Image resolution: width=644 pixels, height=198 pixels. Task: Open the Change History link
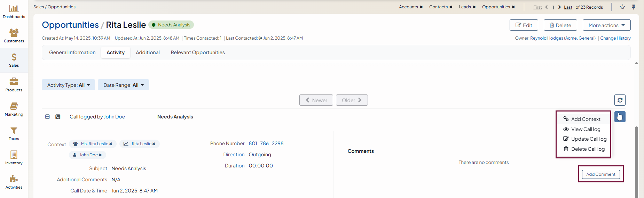[x=615, y=38]
